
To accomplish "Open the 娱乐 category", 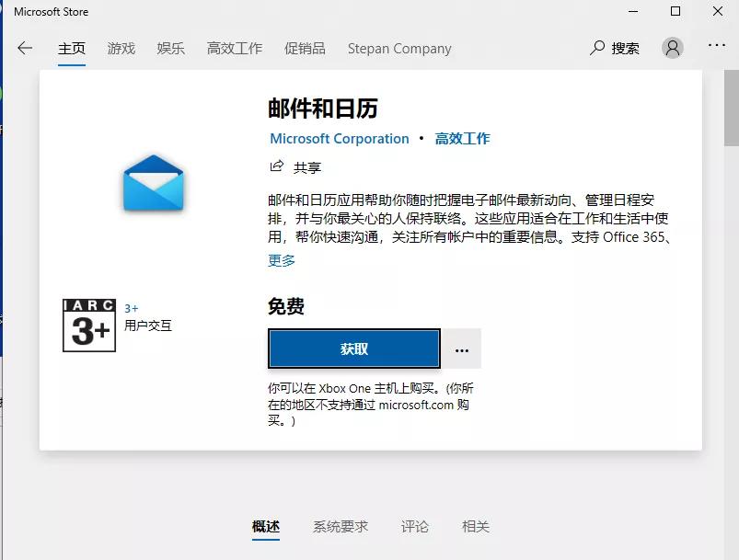I will coord(170,49).
